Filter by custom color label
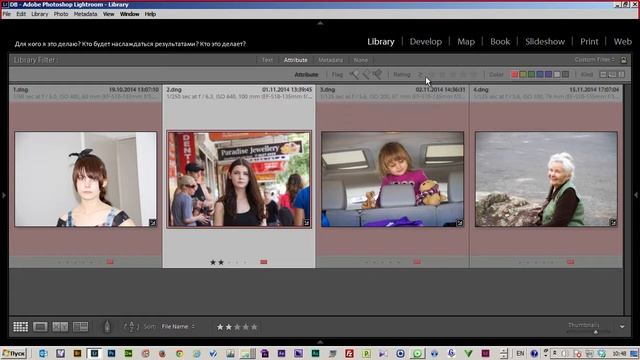The width and height of the screenshot is (640, 360). (557, 75)
